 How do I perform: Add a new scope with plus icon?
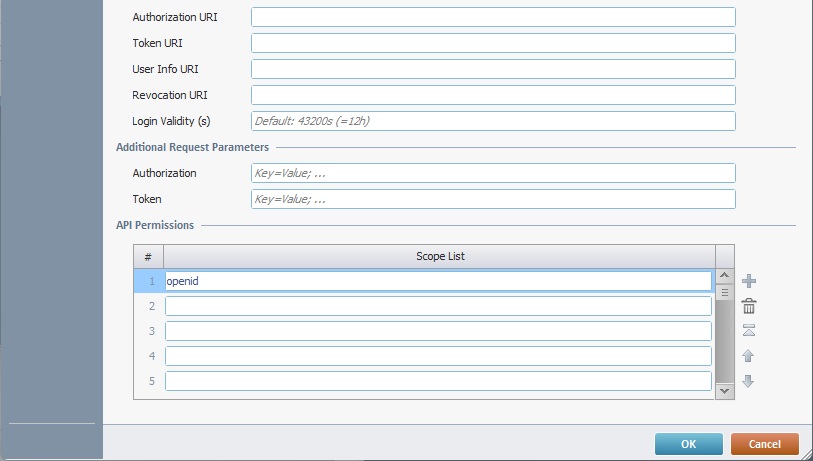pos(749,281)
